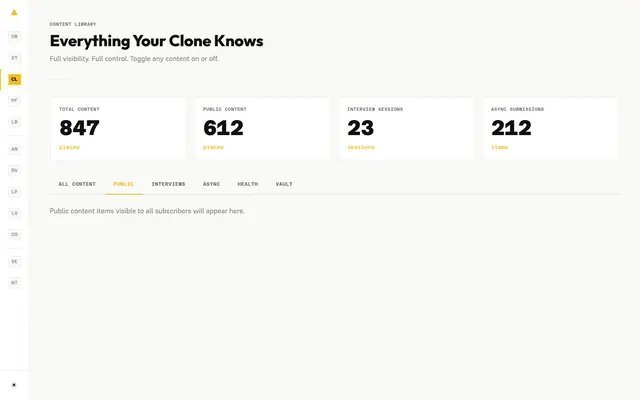Click the 'Full visibility. Full control.' subtitle

click(x=134, y=59)
